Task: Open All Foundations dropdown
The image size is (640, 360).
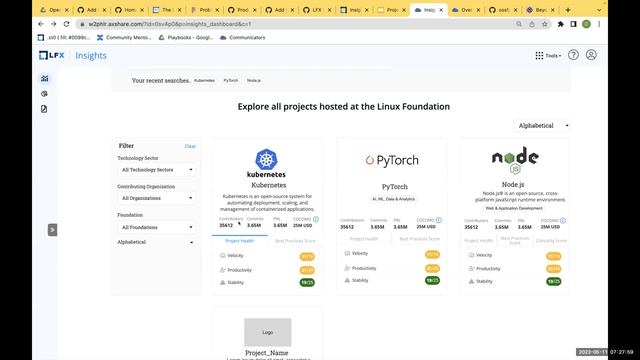Action: pos(157,227)
